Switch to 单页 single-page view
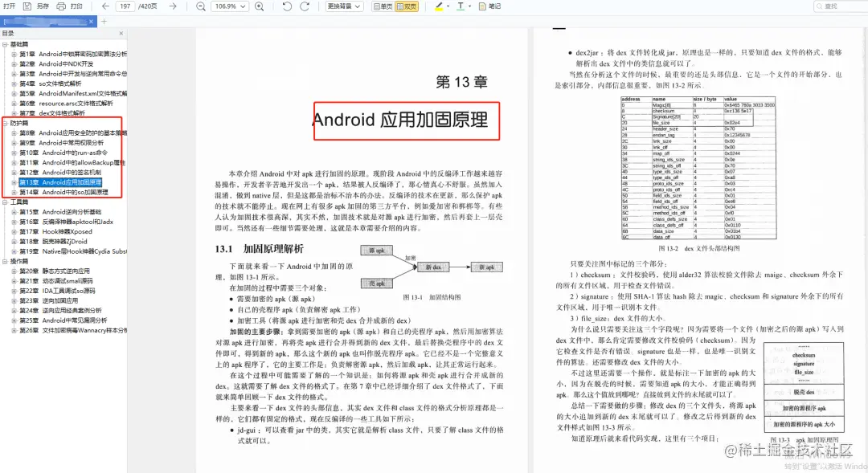This screenshot has width=868, height=473. pos(383,6)
